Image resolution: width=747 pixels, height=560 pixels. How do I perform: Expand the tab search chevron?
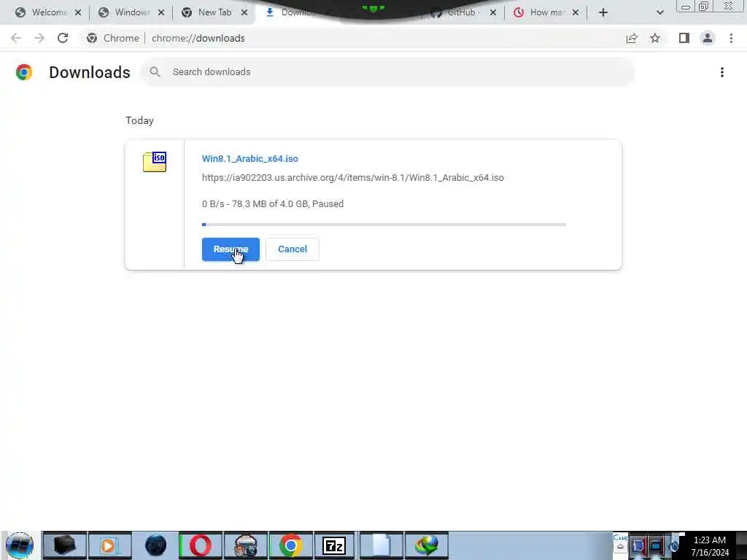pyautogui.click(x=659, y=12)
